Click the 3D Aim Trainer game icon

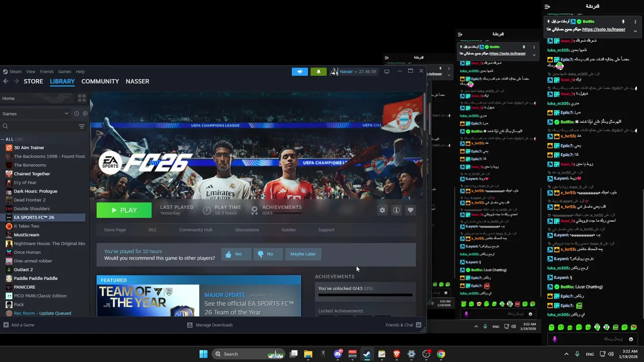9,148
